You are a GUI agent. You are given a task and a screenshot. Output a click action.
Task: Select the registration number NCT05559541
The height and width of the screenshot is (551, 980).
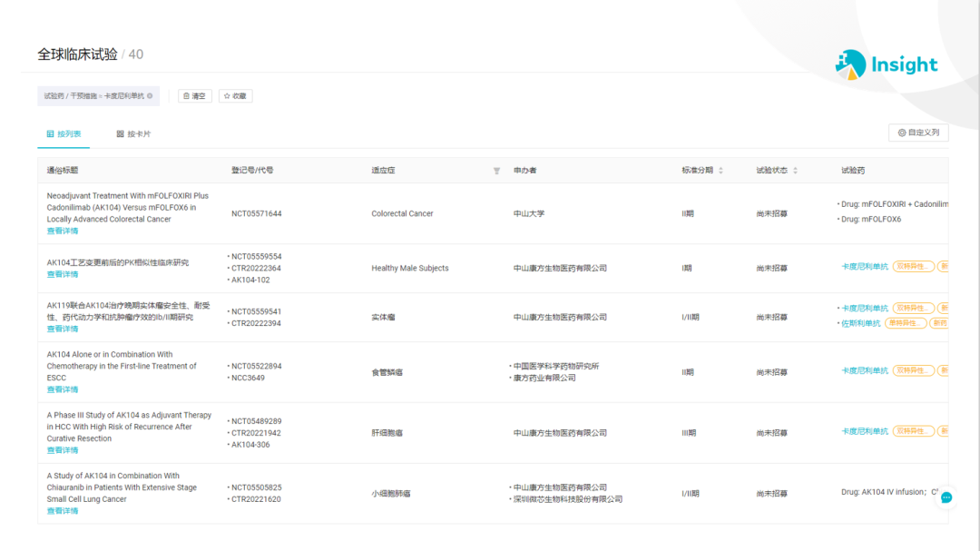coord(256,311)
